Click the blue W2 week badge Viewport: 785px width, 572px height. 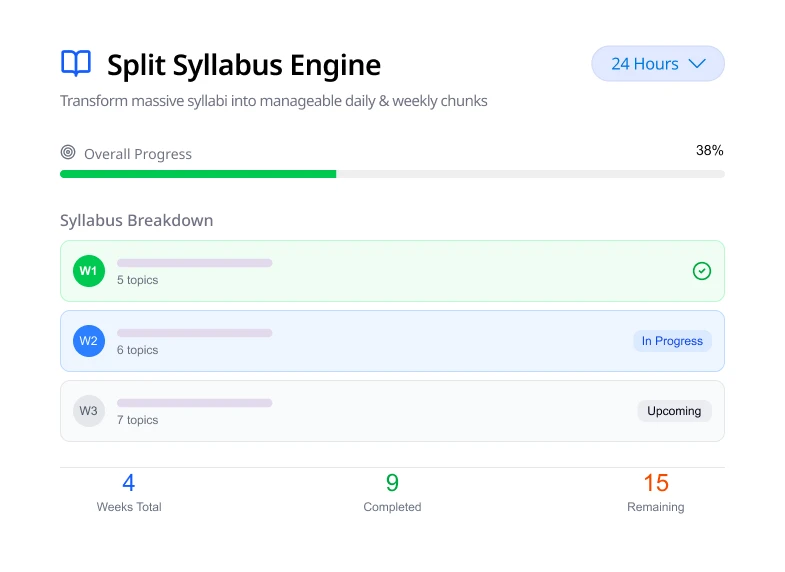coord(89,341)
